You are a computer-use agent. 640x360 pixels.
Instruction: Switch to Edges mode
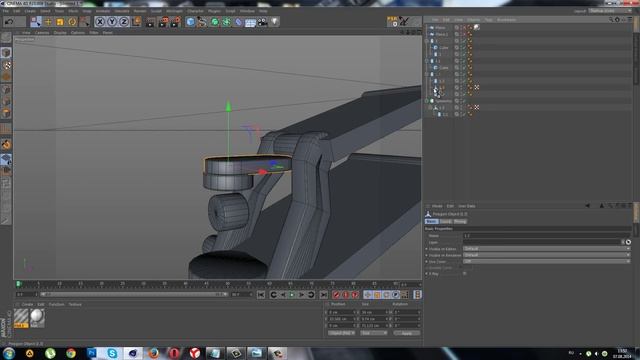click(x=6, y=102)
